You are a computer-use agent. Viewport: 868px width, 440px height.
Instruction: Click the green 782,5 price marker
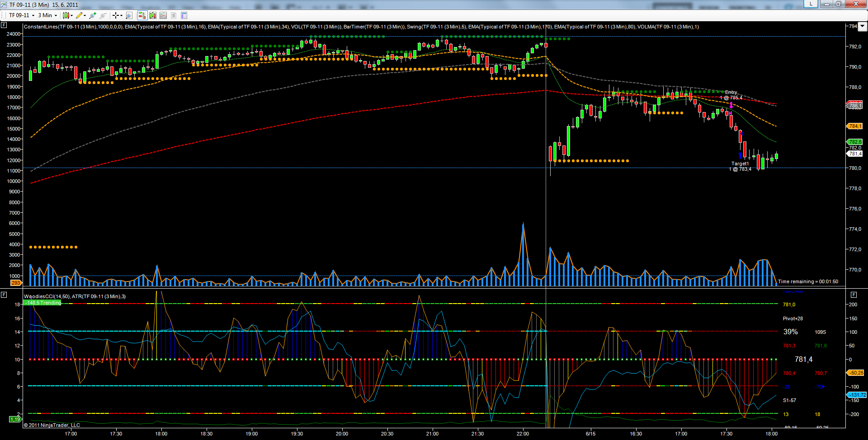[854, 142]
